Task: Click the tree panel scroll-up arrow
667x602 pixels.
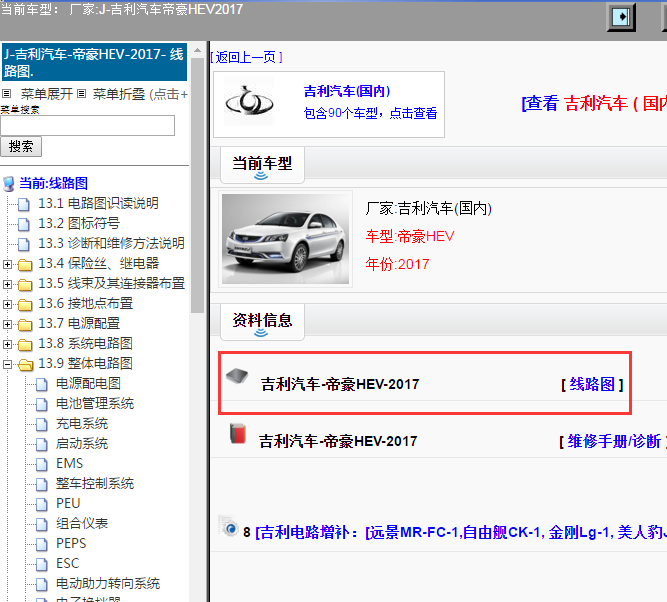Action: [197, 50]
